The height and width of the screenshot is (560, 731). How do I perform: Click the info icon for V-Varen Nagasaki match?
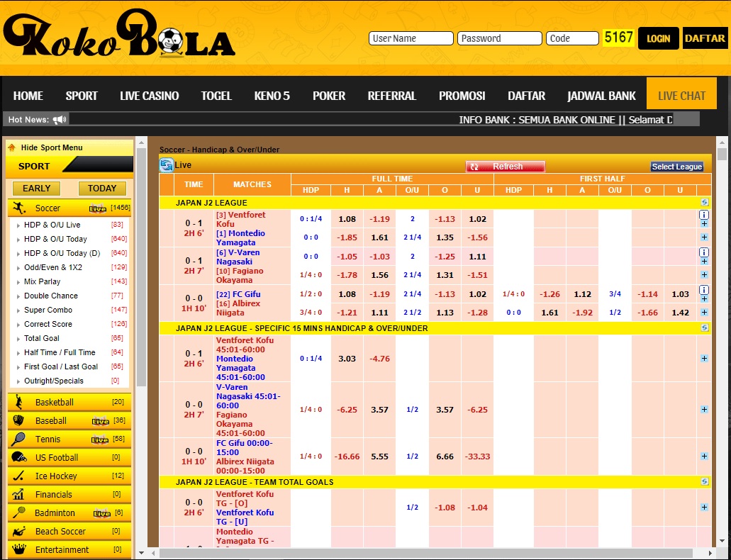[704, 252]
